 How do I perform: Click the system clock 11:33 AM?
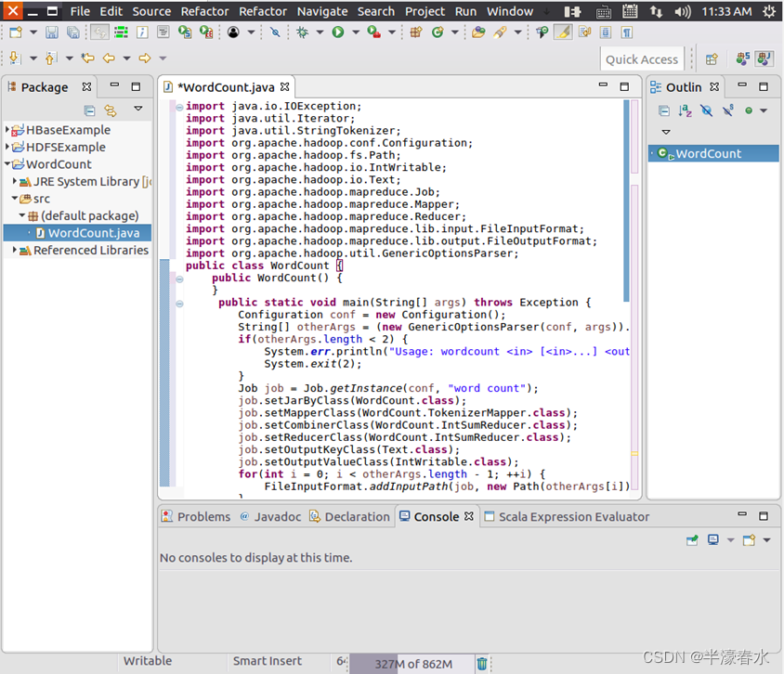(726, 11)
